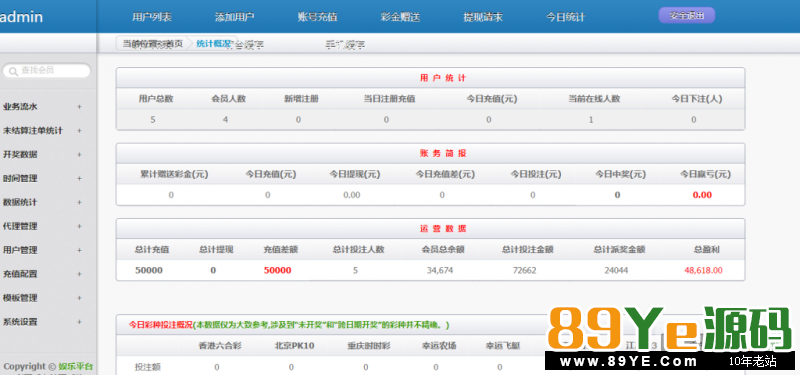Click the 北京PK10 column header
The height and width of the screenshot is (375, 800).
[x=294, y=346]
